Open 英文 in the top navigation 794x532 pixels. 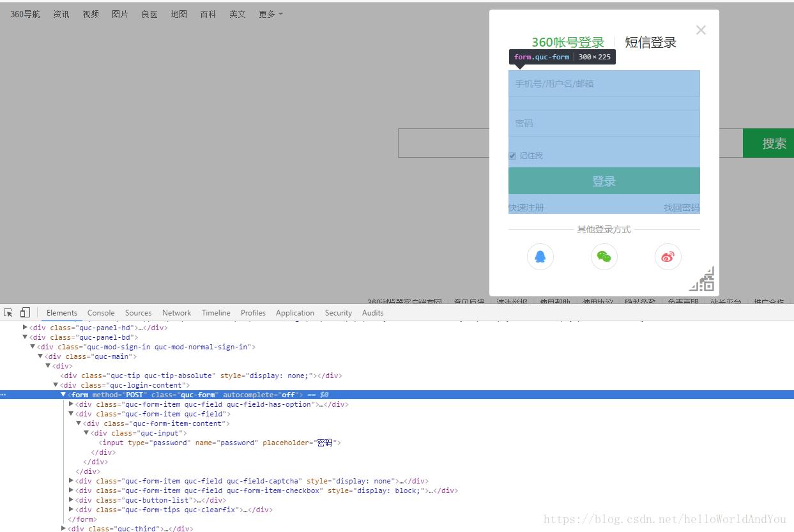click(238, 14)
